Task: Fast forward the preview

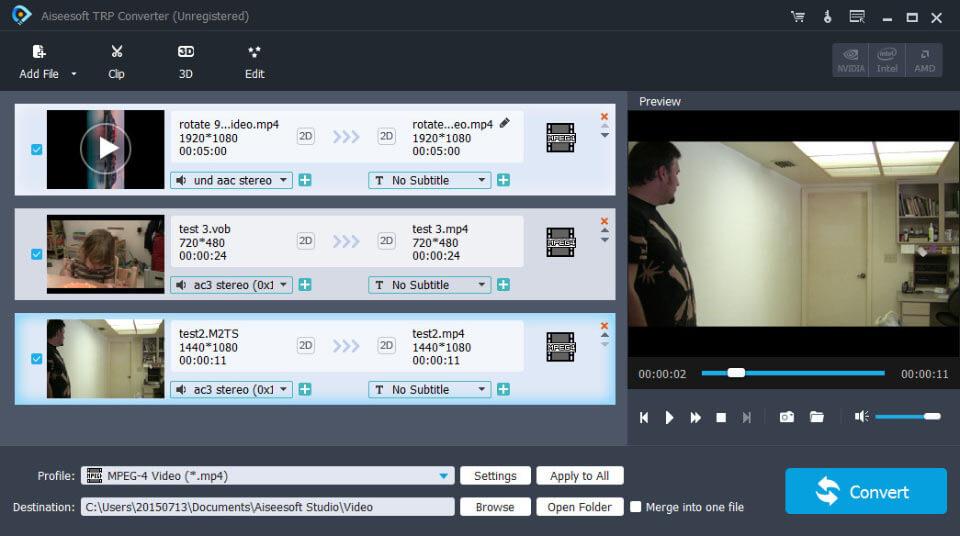Action: pyautogui.click(x=696, y=417)
